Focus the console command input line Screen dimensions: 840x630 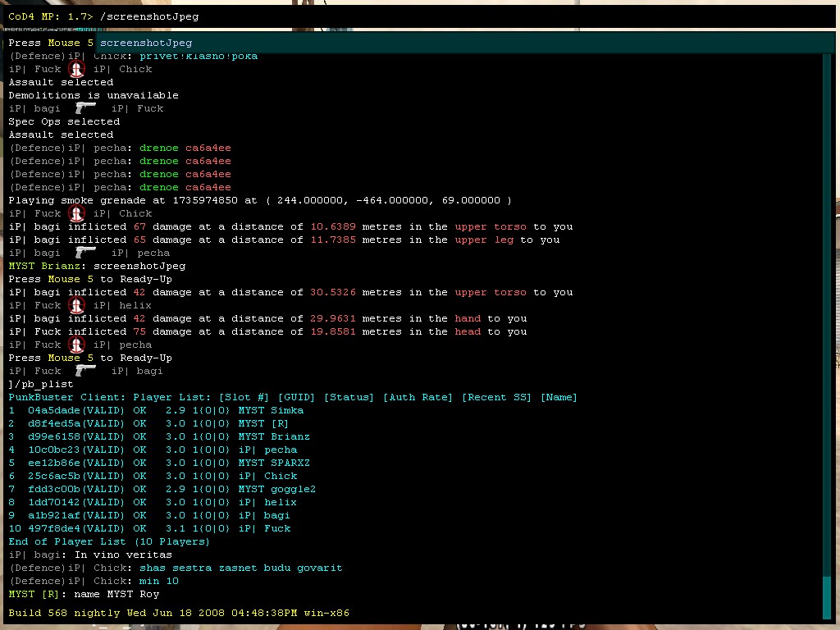click(x=419, y=16)
